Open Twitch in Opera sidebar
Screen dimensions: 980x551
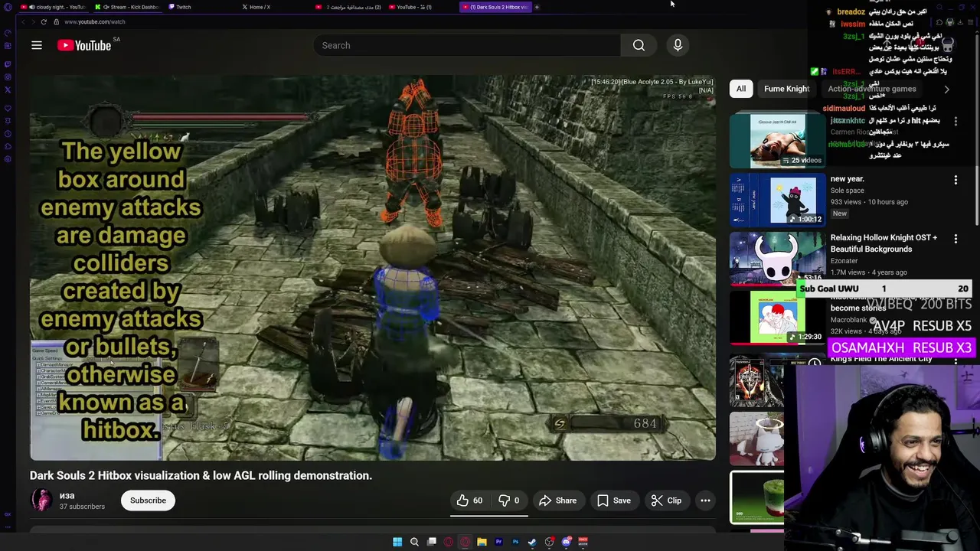coord(8,64)
